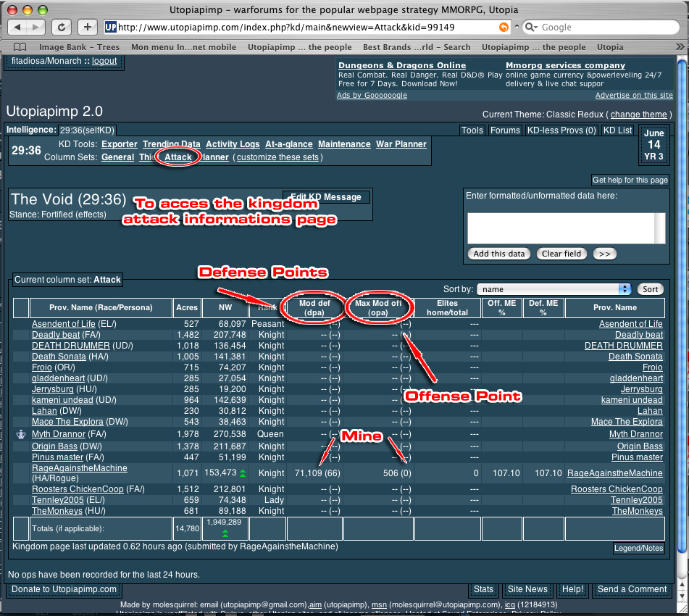Go back with the browser back arrow
This screenshot has width=689, height=616.
click(x=17, y=28)
